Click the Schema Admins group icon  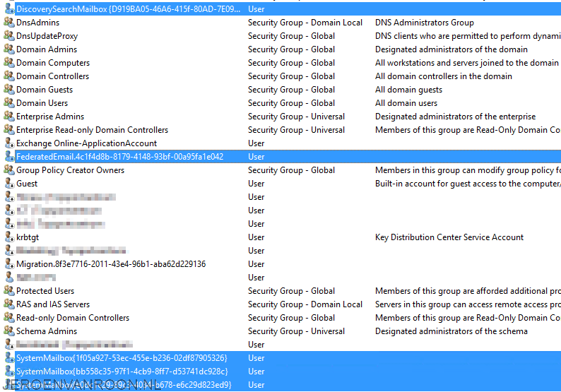coord(9,331)
